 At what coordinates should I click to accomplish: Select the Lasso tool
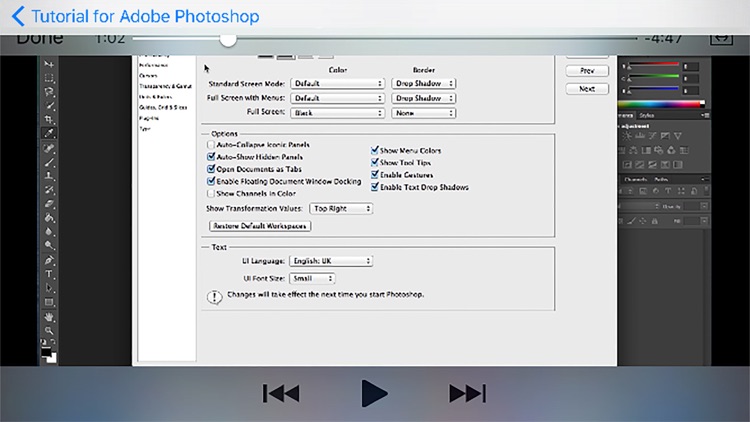coord(49,92)
